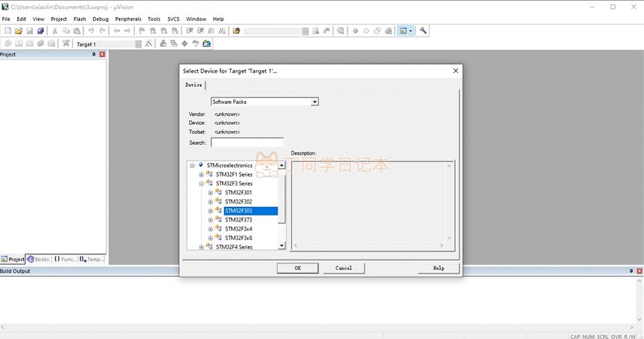Open Target Options with the magic wand icon
644x339 pixels.
(x=149, y=44)
